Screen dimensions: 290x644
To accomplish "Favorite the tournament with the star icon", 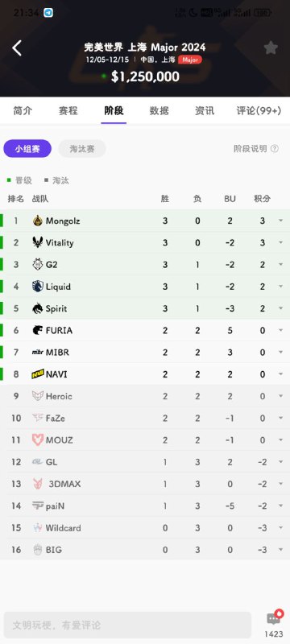I will (x=271, y=48).
